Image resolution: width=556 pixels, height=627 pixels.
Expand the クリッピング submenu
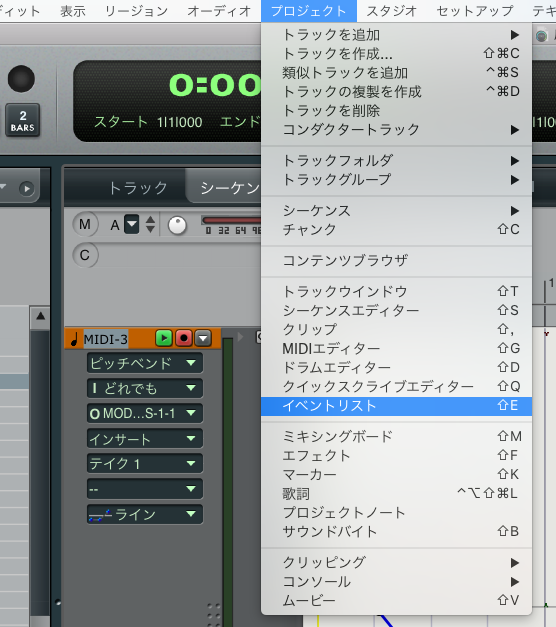click(396, 563)
